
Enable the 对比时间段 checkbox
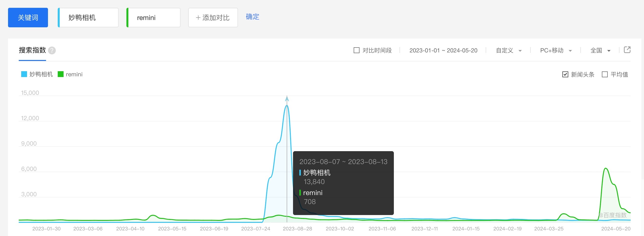356,50
